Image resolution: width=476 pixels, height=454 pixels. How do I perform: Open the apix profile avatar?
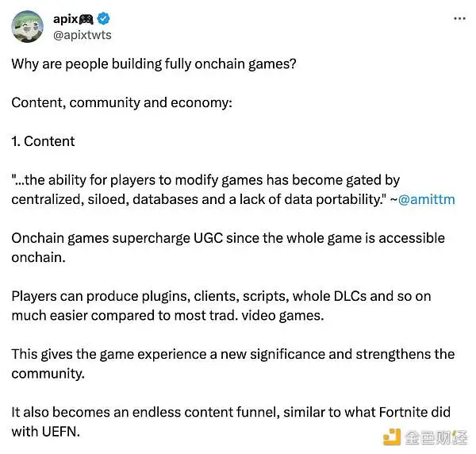(x=27, y=27)
